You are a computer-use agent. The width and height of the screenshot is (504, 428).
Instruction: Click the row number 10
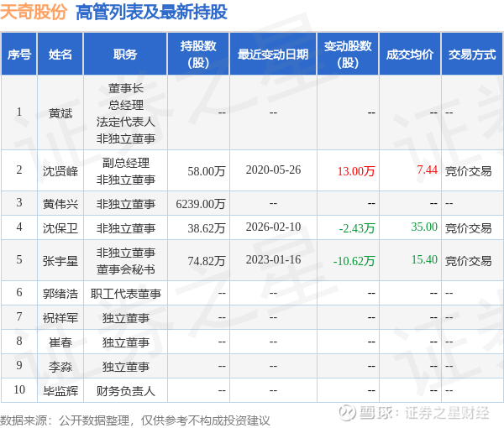click(x=19, y=389)
